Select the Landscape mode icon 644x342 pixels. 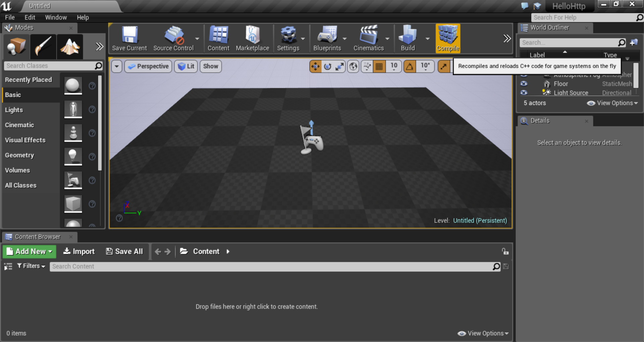70,46
